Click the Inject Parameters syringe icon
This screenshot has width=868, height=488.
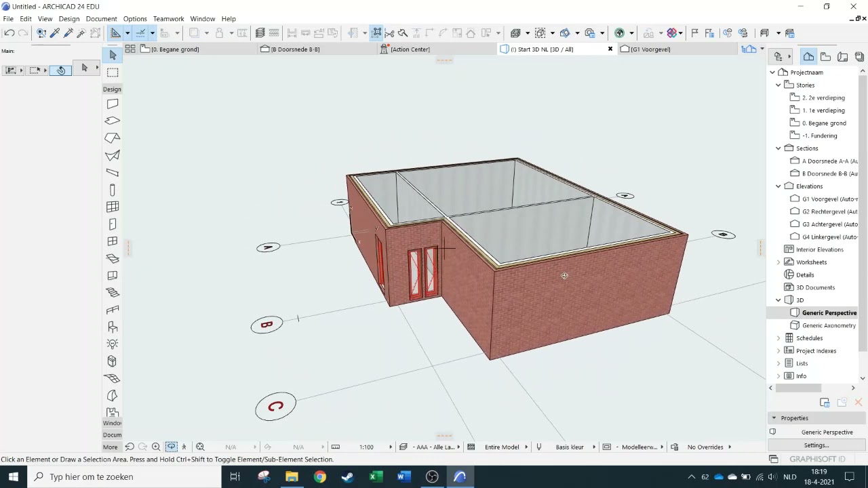[68, 33]
